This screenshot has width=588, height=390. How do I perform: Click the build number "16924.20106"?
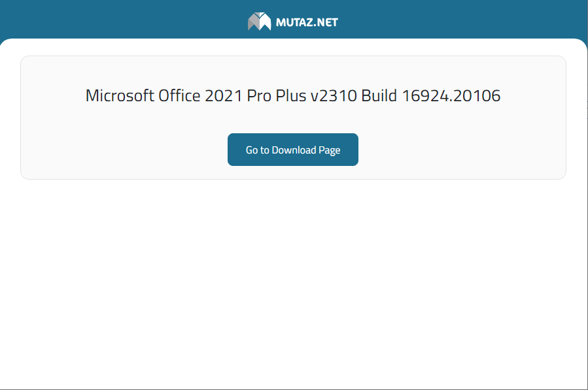click(451, 96)
